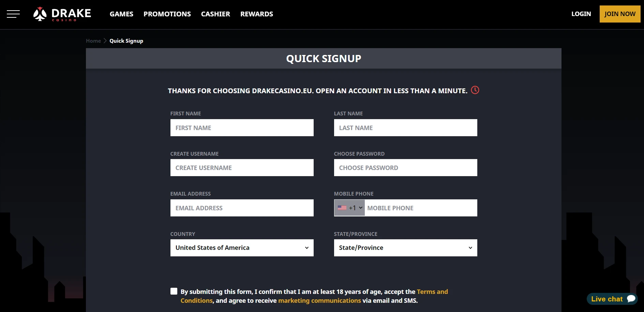Open the Country dropdown showing United States
This screenshot has width=644, height=312.
(242, 248)
